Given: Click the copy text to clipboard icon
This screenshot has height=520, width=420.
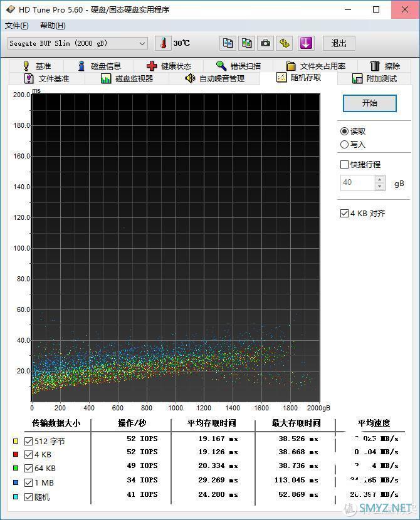Looking at the screenshot, I should (228, 43).
